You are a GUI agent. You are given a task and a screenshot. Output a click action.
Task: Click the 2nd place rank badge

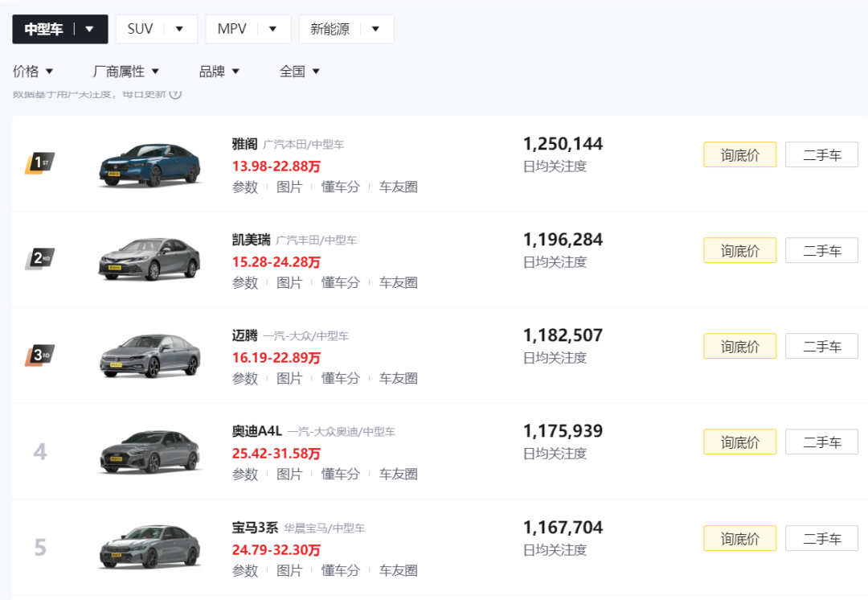pos(40,259)
